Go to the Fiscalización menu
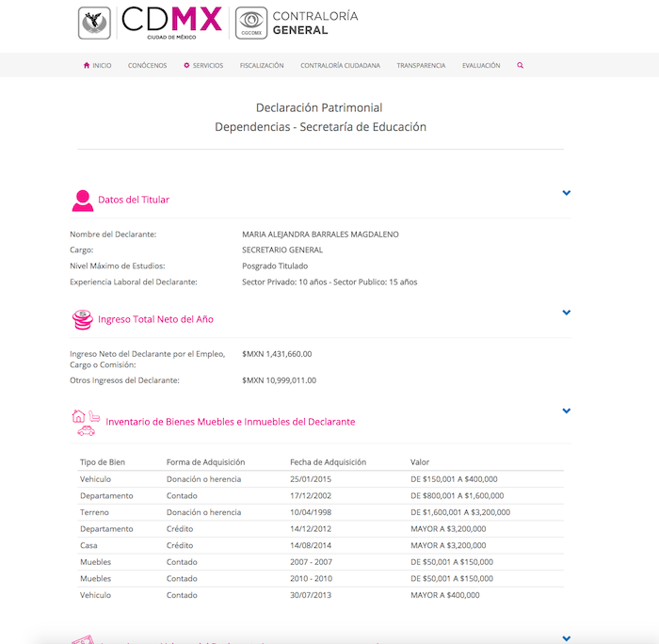 (262, 66)
